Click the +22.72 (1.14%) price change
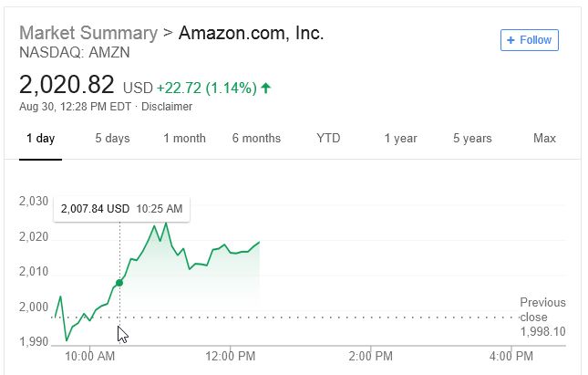This screenshot has width=588, height=375. [206, 89]
